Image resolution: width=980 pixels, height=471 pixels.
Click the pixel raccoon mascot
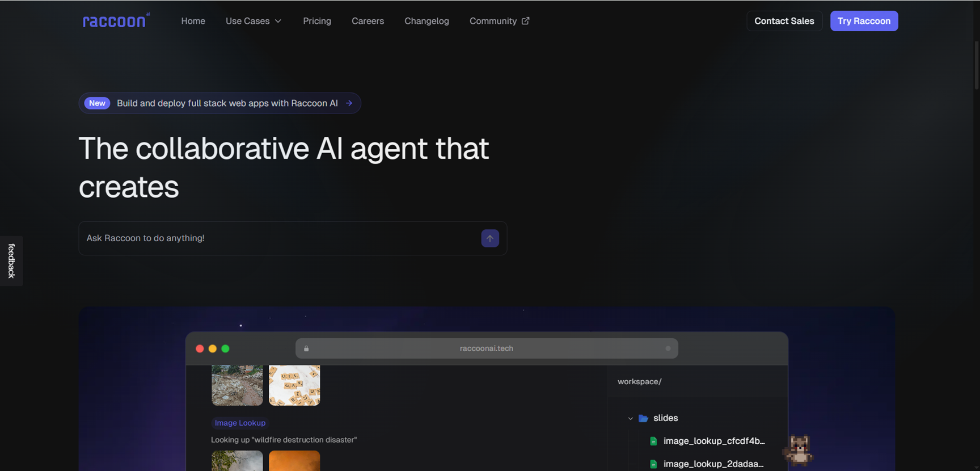(x=799, y=450)
